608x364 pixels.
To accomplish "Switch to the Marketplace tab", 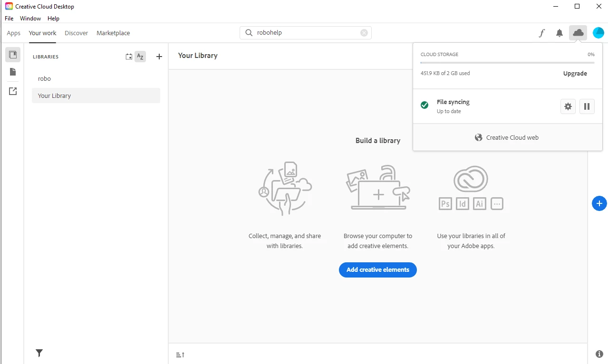I will 113,33.
